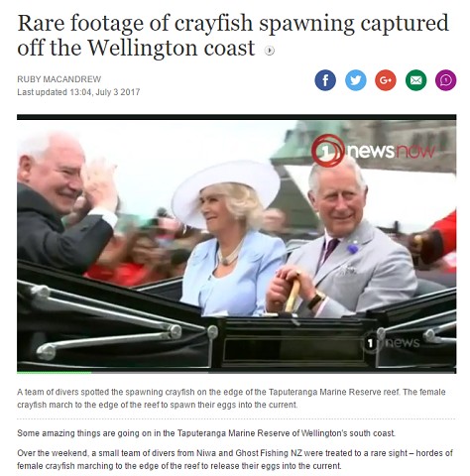Email the article using the green envelope icon
This screenshot has width=470, height=476.
point(415,80)
